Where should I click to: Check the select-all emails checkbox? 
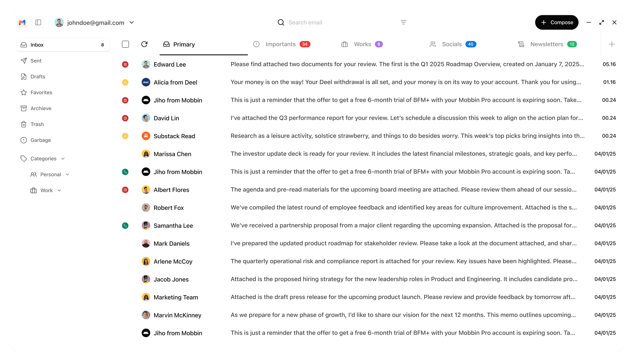(x=125, y=44)
